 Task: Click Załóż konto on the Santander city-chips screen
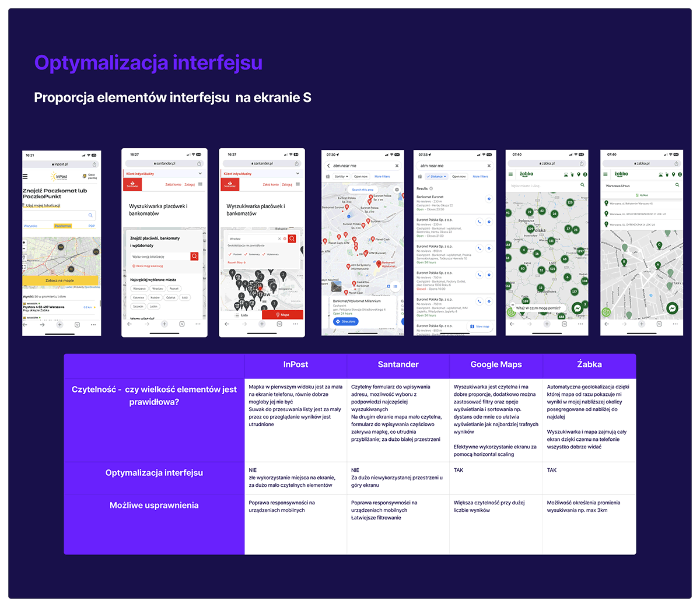[173, 184]
